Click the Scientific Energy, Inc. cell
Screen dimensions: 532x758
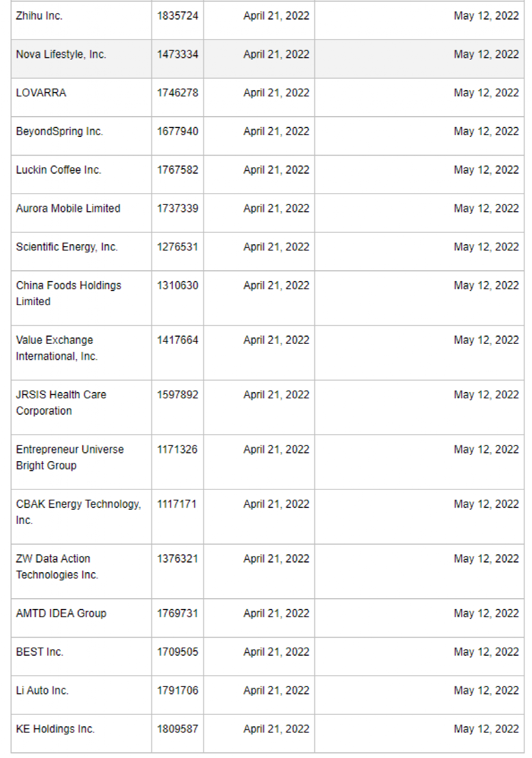[67, 247]
